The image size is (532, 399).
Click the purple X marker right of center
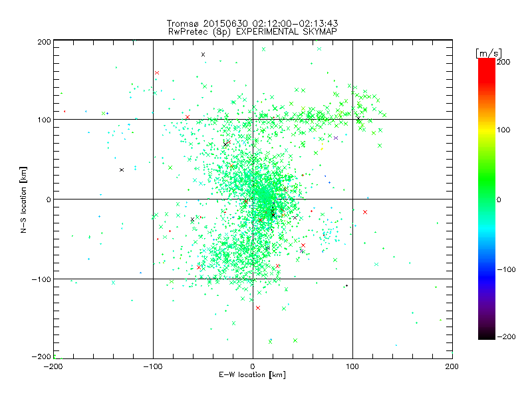point(336,138)
